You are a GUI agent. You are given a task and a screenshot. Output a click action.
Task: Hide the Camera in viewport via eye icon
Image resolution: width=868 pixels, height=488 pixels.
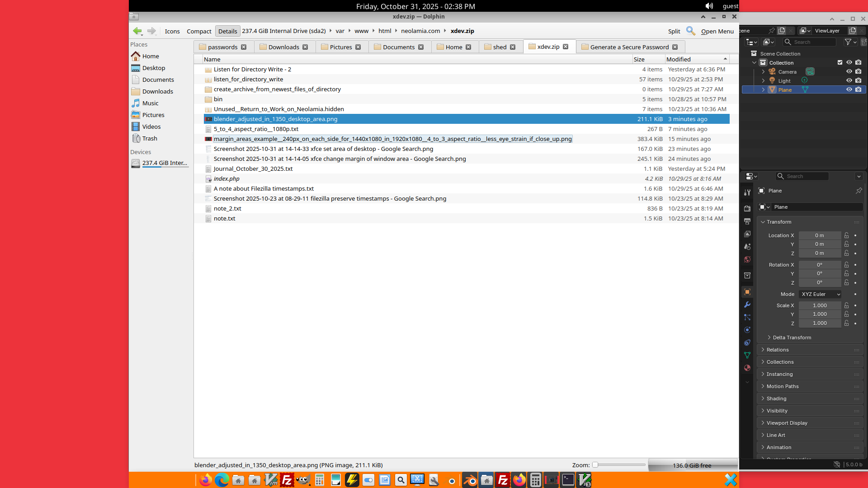(x=849, y=71)
